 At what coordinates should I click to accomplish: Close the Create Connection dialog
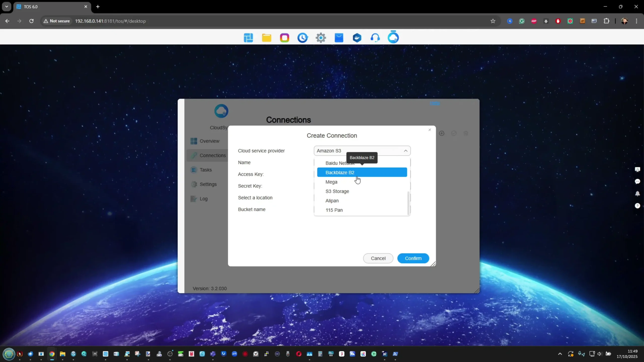point(430,130)
